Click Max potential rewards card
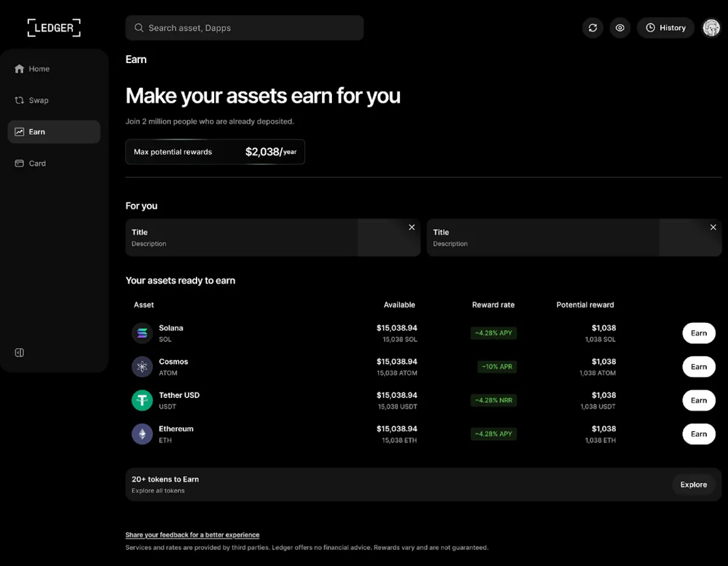 click(215, 152)
